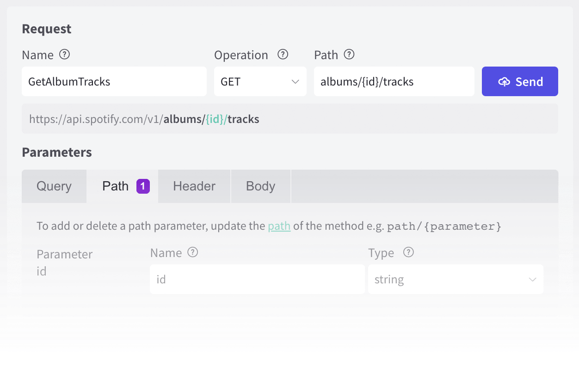Viewport: 579px width, 392px height.
Task: Select the Path parameters tab
Action: [116, 186]
